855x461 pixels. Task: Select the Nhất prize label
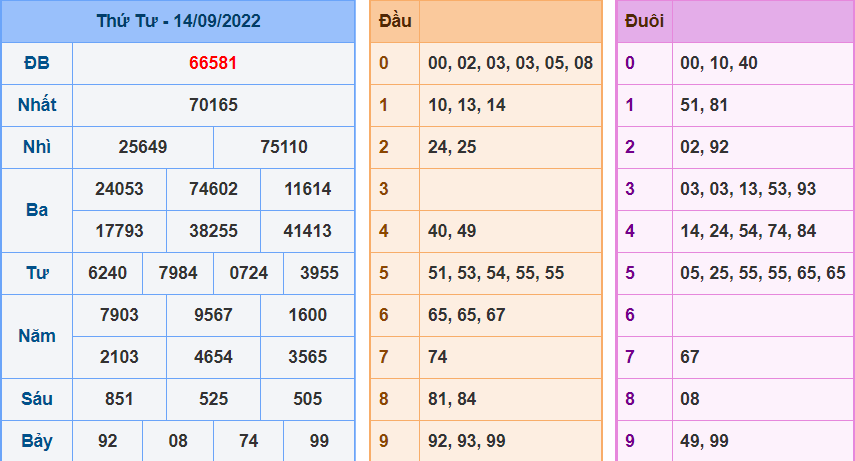coord(37,105)
